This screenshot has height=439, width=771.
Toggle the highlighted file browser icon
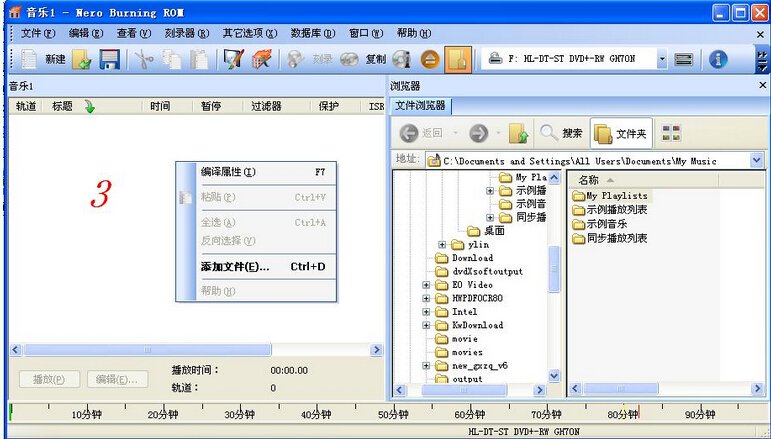pos(458,59)
